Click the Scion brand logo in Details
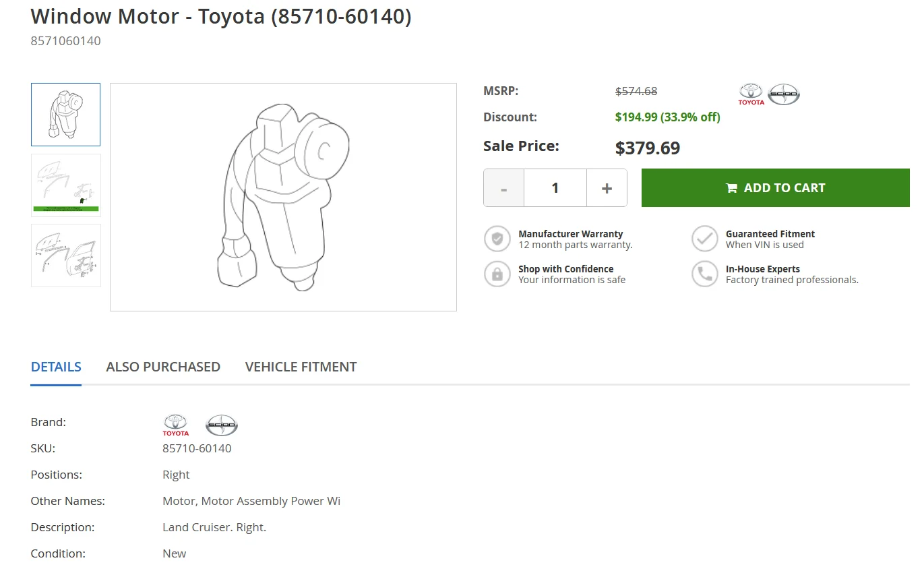The width and height of the screenshot is (924, 571). click(222, 425)
